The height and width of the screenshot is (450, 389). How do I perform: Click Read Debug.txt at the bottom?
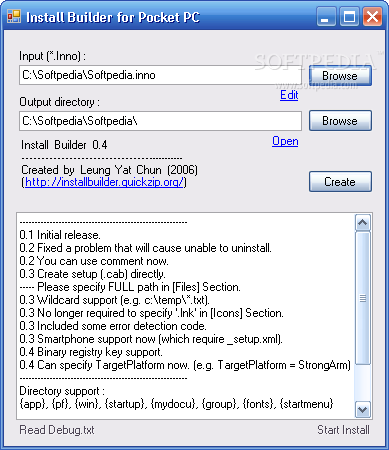click(57, 430)
